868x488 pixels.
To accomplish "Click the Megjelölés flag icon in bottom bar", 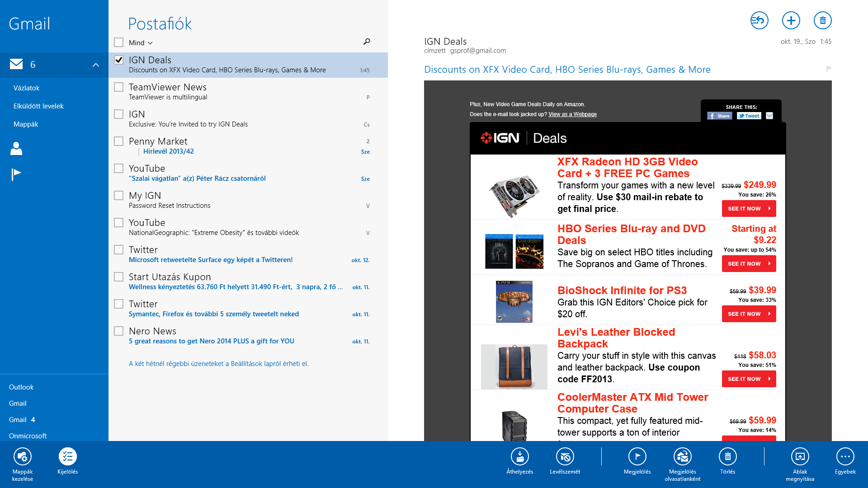I will (x=637, y=457).
